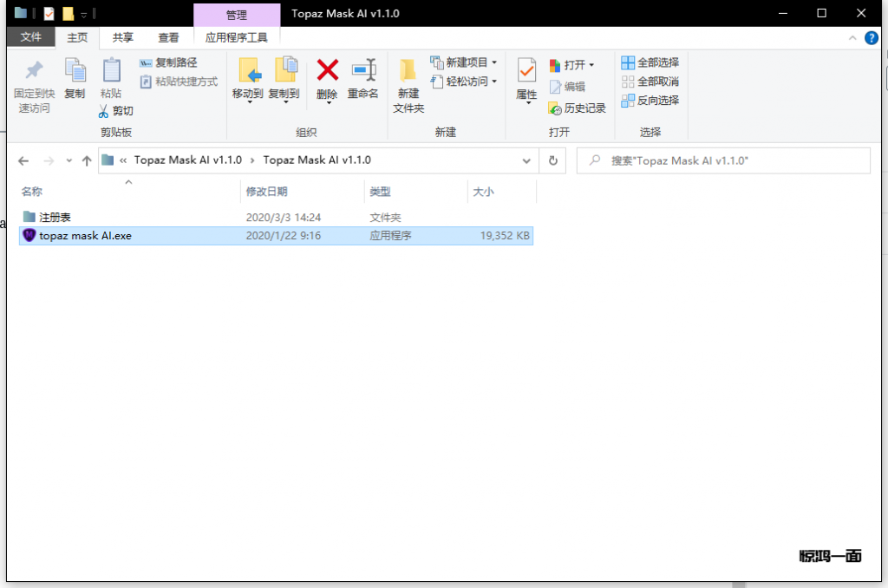This screenshot has width=888, height=588.
Task: Create a folder with 新建文件夹 icon
Action: 408,71
